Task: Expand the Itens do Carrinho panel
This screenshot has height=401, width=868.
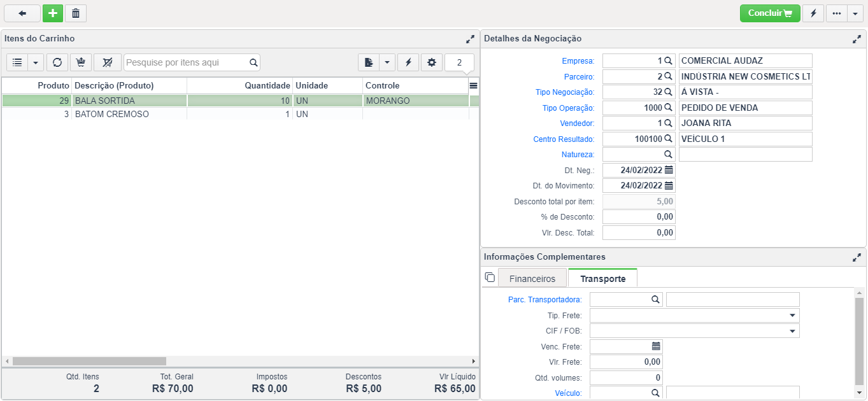Action: pyautogui.click(x=470, y=39)
